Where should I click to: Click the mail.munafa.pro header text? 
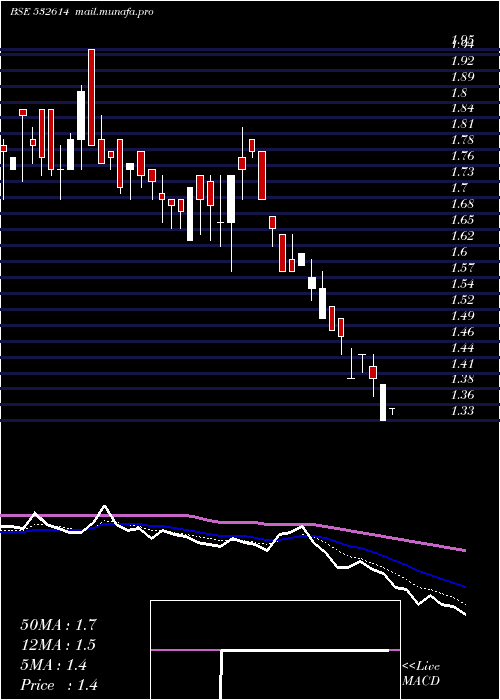tap(113, 12)
